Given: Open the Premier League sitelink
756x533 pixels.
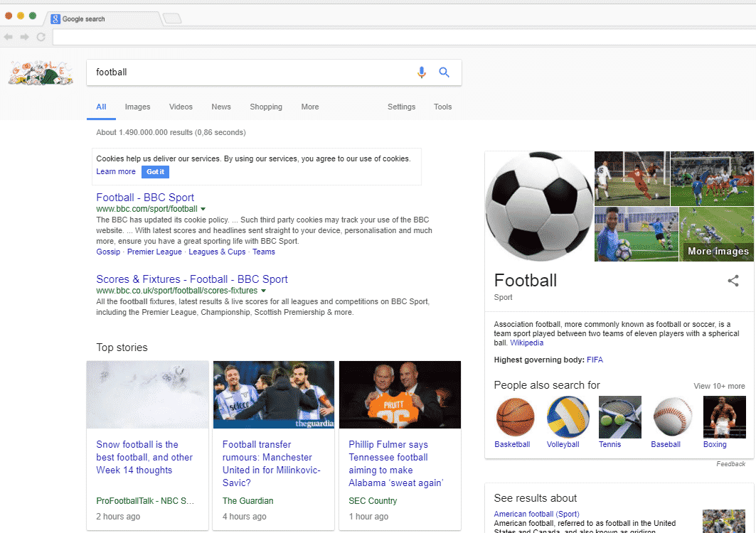Looking at the screenshot, I should (154, 252).
